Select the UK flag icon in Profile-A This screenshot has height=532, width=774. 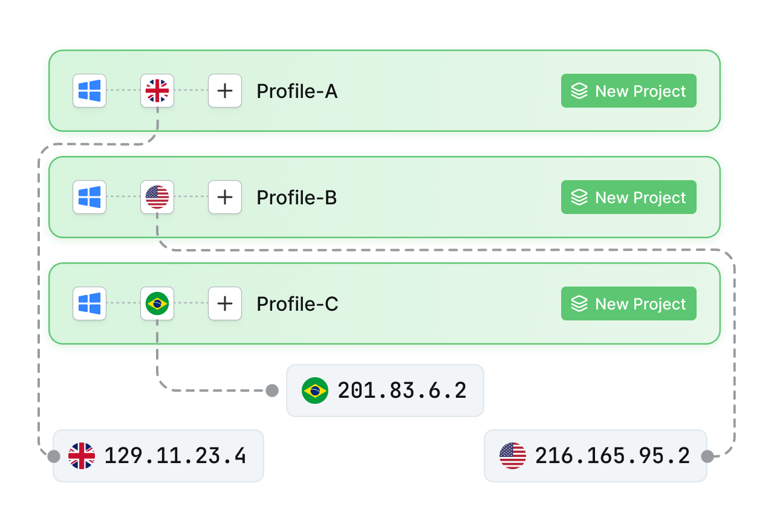157,91
